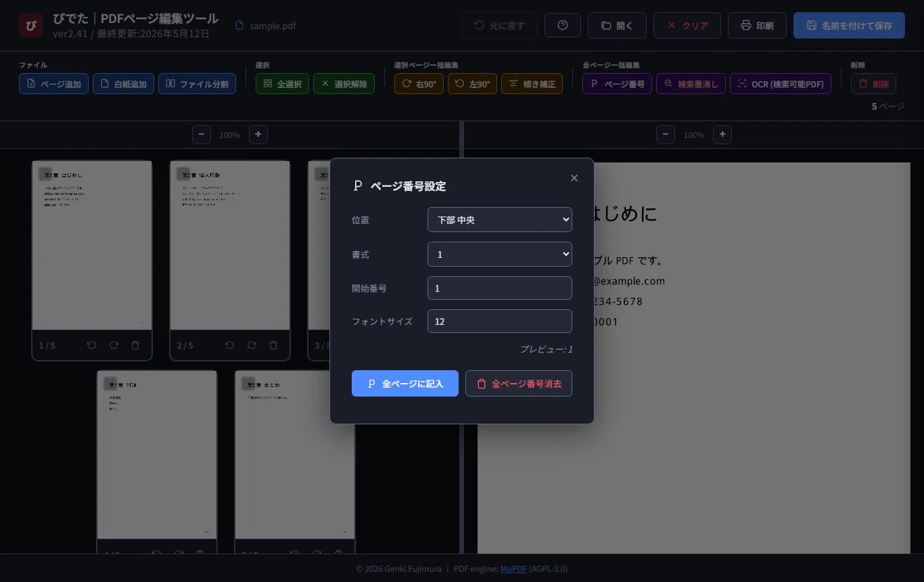Delete page 2 via its trash icon
Screen dimensions: 924x582
coord(273,345)
